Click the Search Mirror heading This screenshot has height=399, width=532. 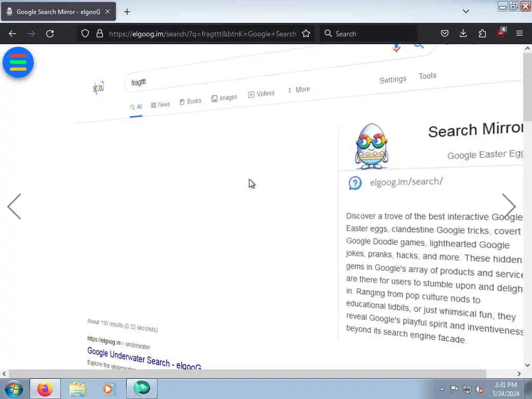(476, 129)
